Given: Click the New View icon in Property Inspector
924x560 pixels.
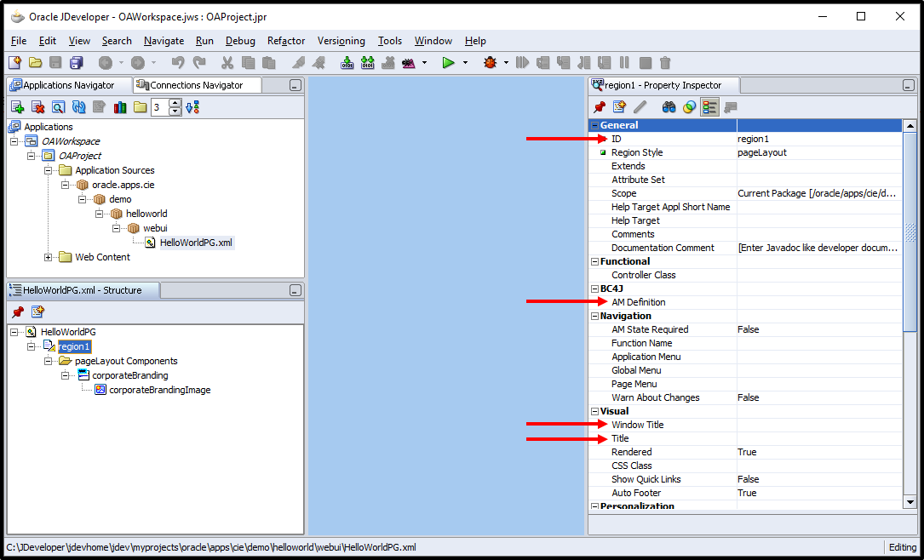Looking at the screenshot, I should point(619,106).
